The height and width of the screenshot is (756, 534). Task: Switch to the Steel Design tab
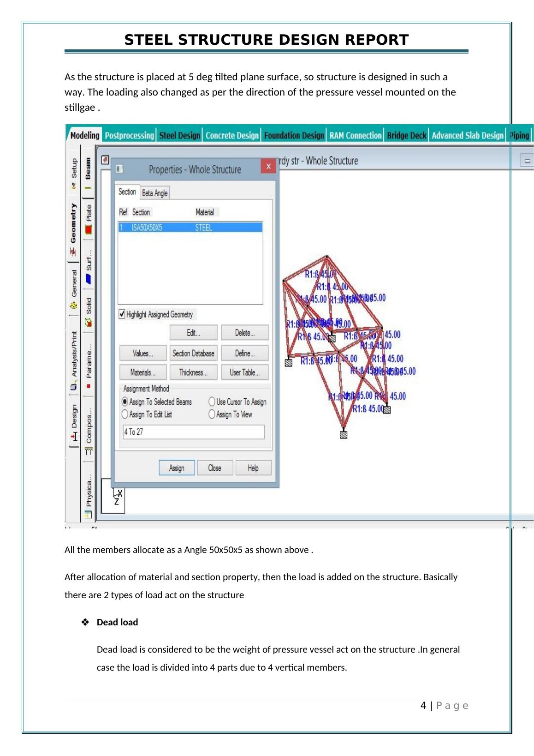[x=179, y=135]
